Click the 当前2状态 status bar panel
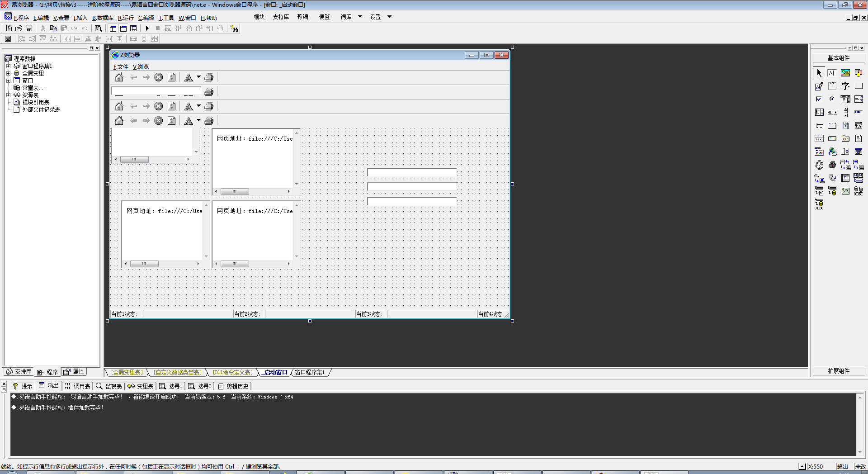This screenshot has width=868, height=474. coord(248,314)
